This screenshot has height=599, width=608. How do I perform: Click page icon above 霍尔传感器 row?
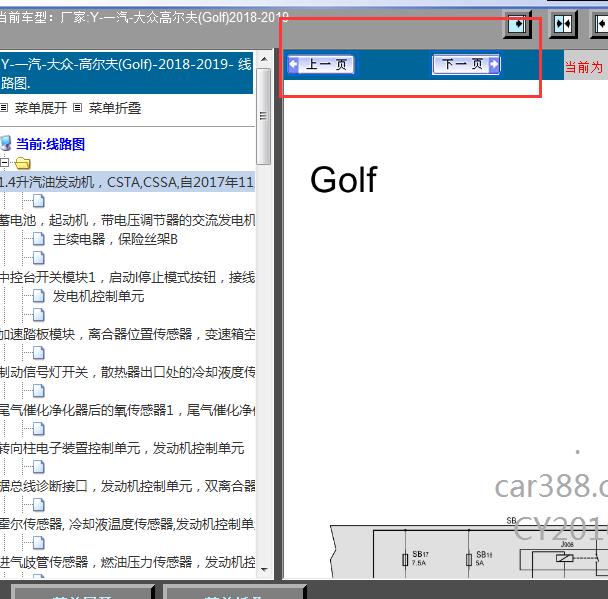38,505
